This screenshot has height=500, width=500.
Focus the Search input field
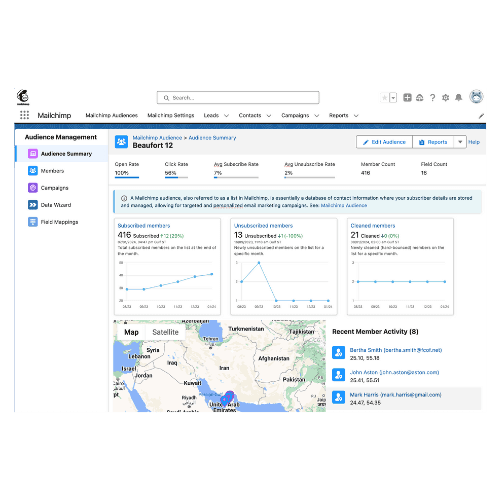tap(238, 98)
